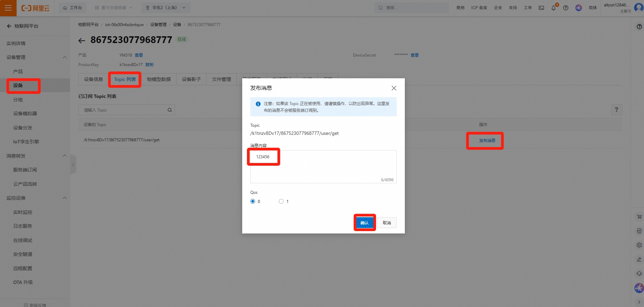The width and height of the screenshot is (644, 307).
Task: Open 工作台 in top bar
Action: coord(72,8)
